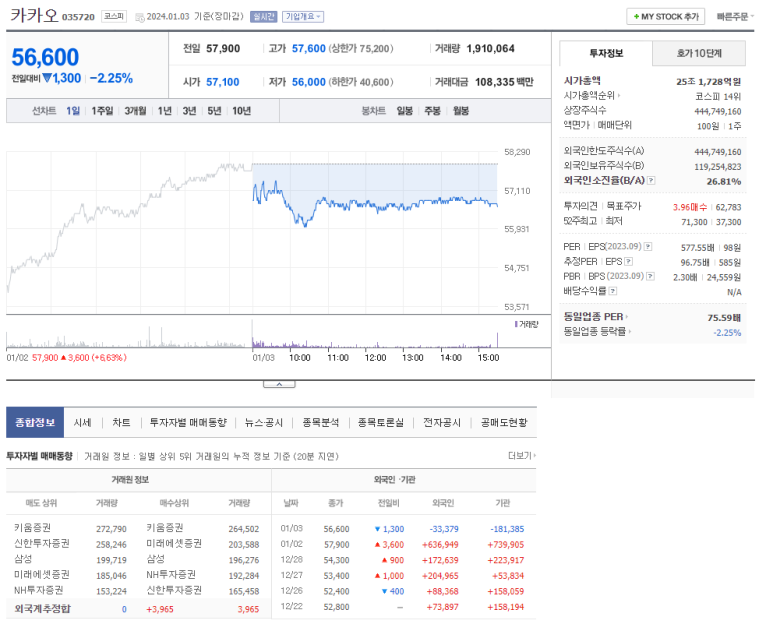The image size is (773, 624).
Task: Click the help icon next to 외국인소진율(B/A)
Action: click(651, 181)
